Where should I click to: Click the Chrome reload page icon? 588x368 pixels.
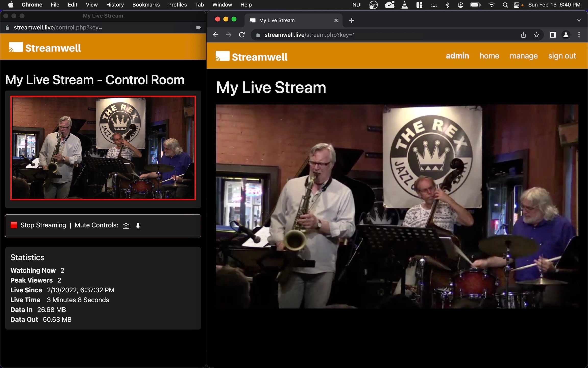click(242, 35)
